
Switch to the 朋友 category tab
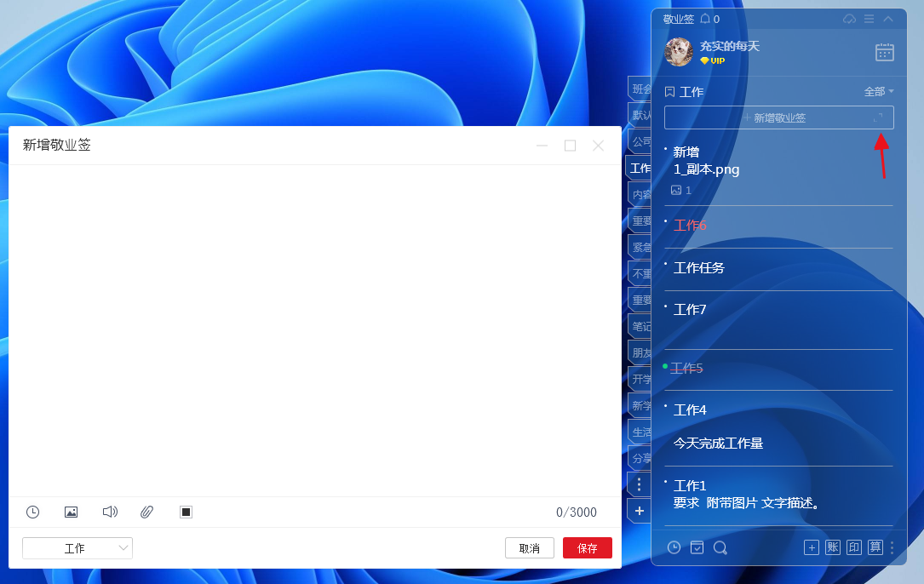click(640, 353)
